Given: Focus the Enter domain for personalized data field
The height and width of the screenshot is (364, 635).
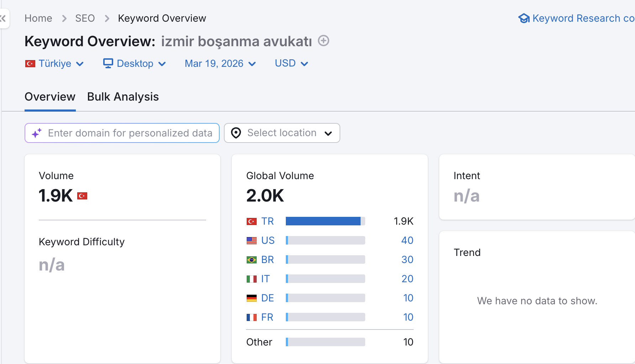Looking at the screenshot, I should [x=130, y=133].
